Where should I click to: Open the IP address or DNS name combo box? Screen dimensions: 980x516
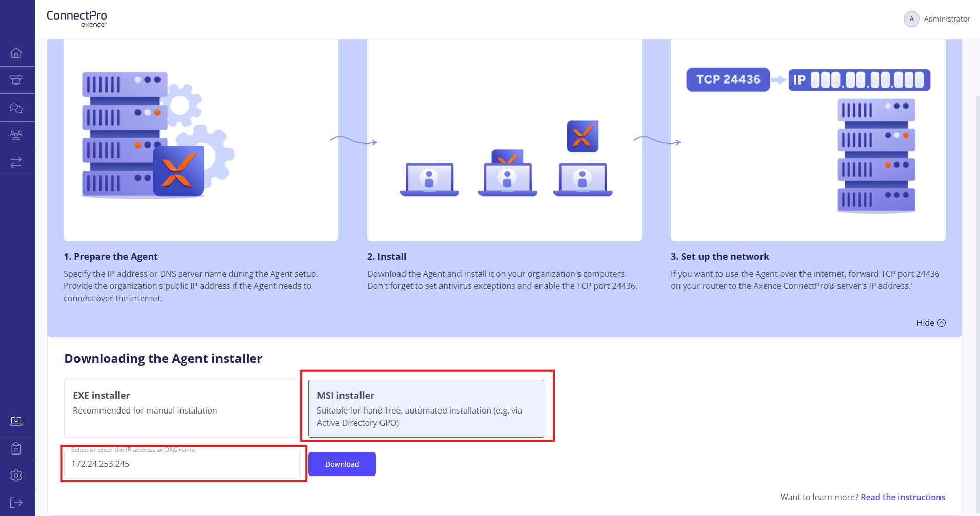[182, 464]
